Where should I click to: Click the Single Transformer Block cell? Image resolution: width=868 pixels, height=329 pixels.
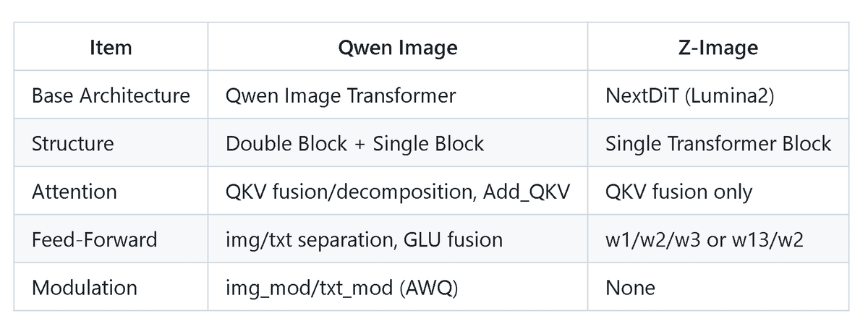(718, 143)
